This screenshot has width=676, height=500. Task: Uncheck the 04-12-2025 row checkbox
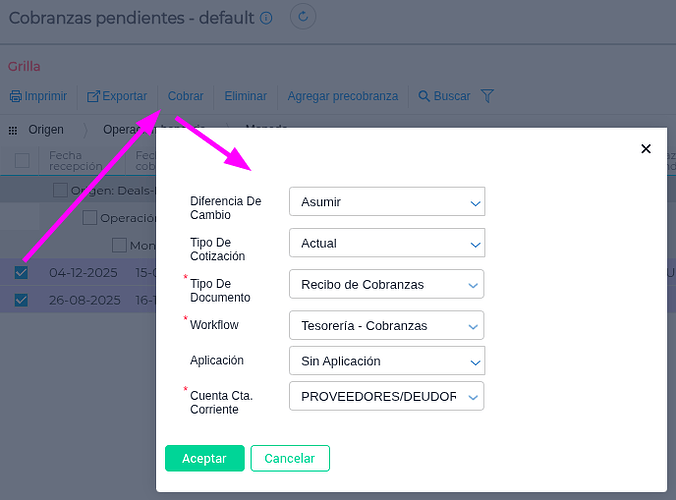[21, 272]
